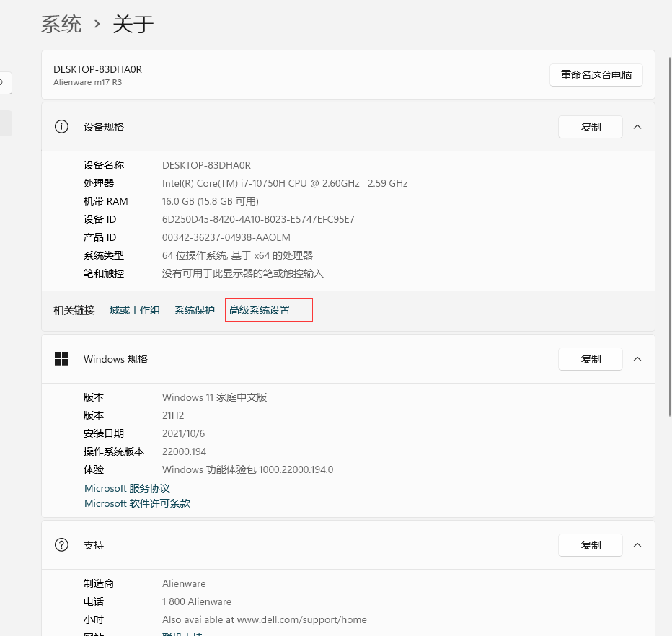This screenshot has height=636, width=672.
Task: Click the 操作系统版本 label
Action: [114, 451]
